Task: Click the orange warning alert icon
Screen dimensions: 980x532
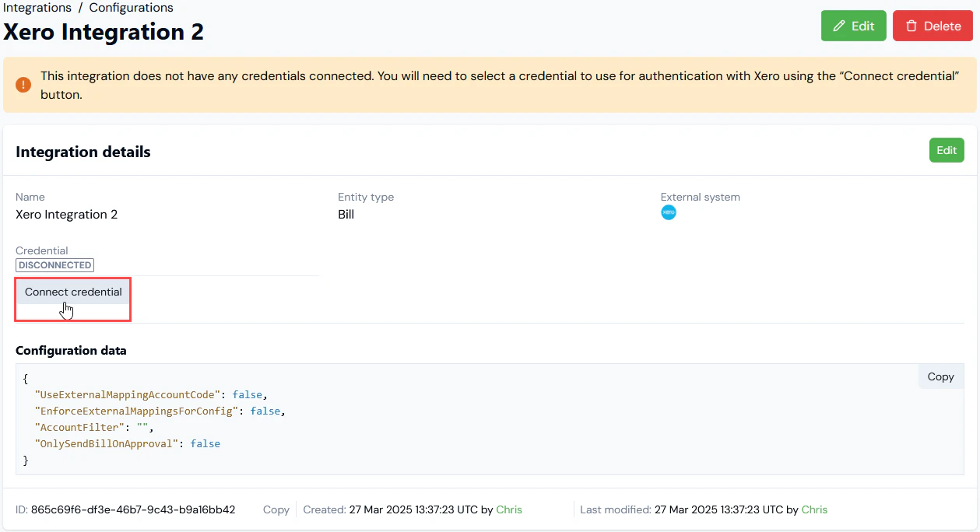Action: point(23,85)
